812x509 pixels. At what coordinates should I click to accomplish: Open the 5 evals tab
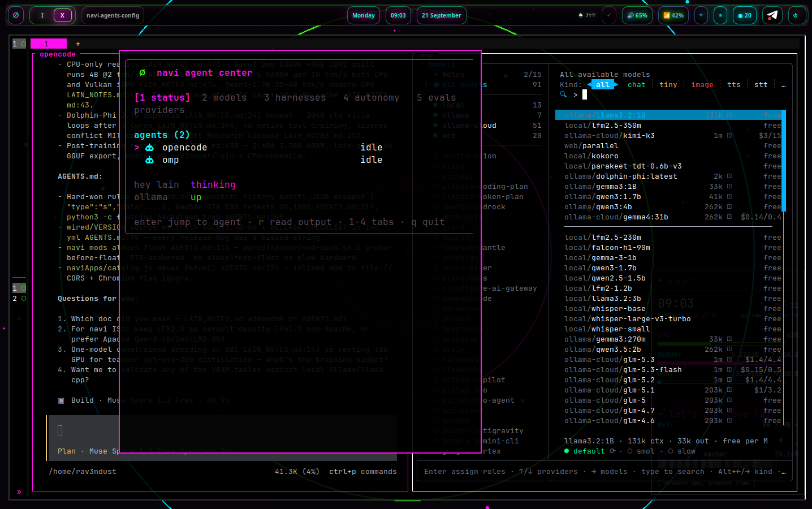pos(437,98)
